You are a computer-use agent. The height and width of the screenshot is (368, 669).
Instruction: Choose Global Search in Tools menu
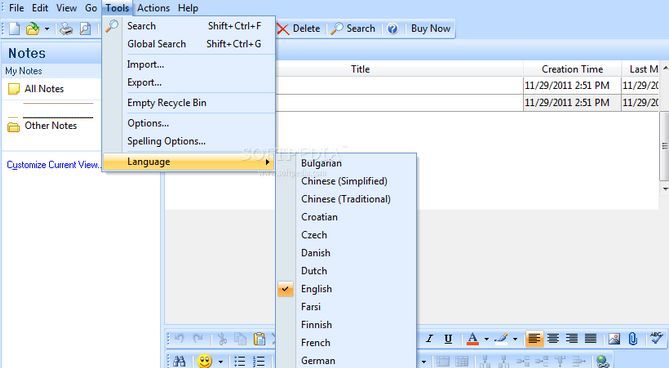[x=189, y=44]
